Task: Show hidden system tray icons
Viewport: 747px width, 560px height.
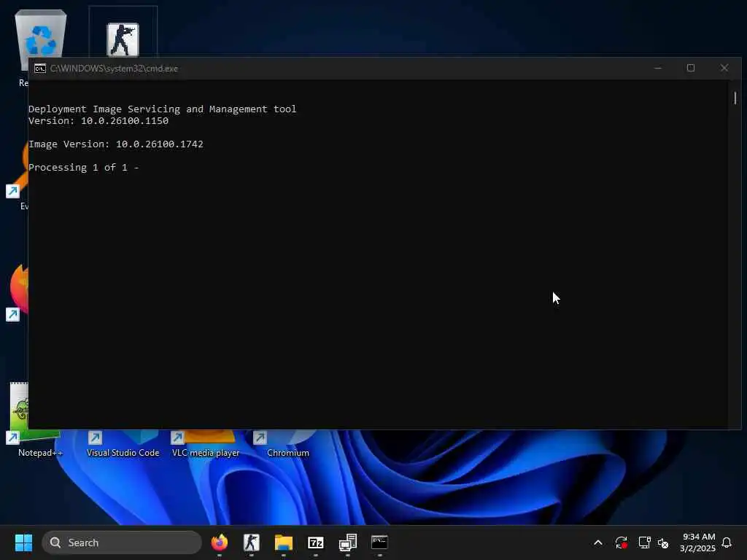Action: [598, 542]
